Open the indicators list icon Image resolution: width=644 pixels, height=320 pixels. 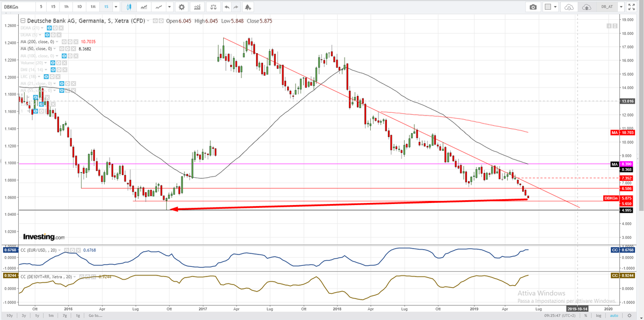tap(197, 7)
